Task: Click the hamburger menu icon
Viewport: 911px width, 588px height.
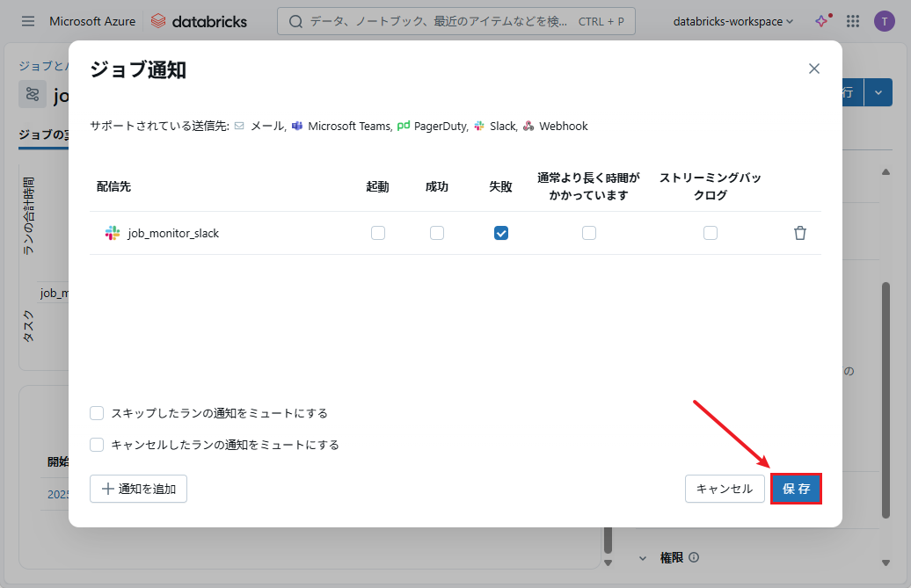Action: pos(28,21)
